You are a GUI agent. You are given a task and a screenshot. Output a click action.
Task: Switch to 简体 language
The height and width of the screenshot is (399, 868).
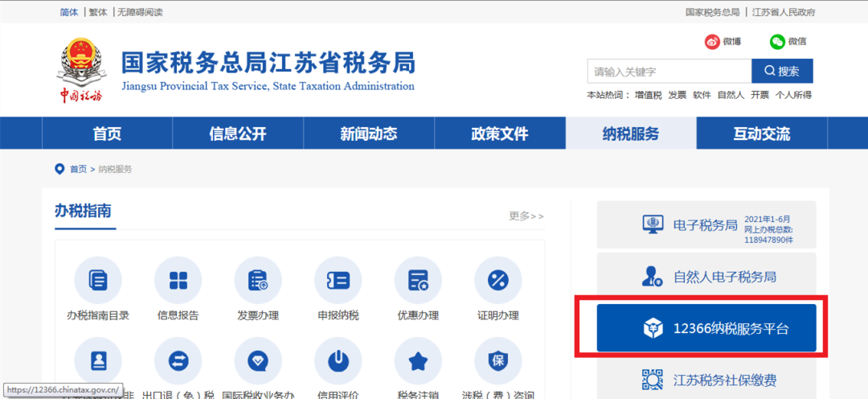click(x=69, y=12)
